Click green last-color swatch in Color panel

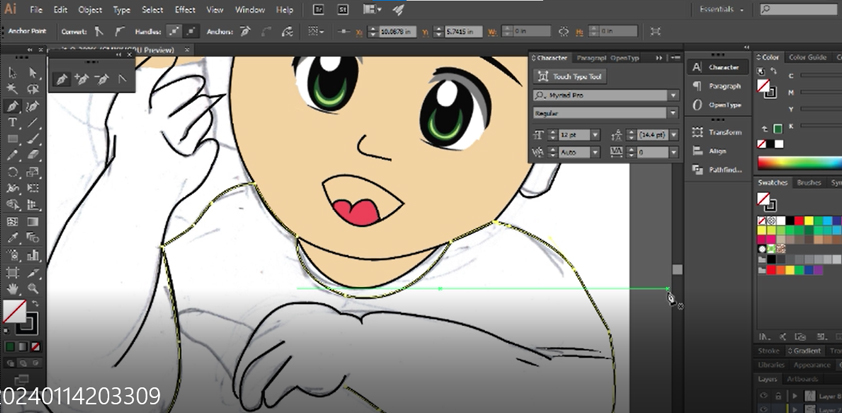pos(778,129)
